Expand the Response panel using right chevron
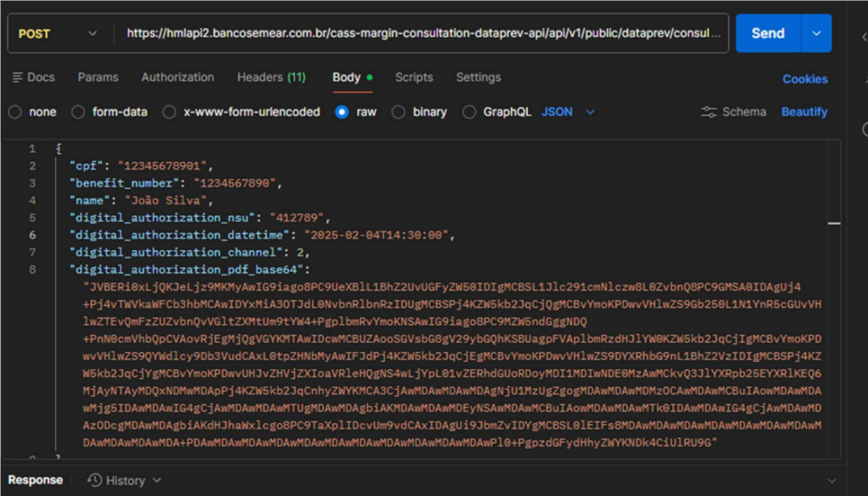This screenshot has height=496, width=868. pyautogui.click(x=831, y=481)
